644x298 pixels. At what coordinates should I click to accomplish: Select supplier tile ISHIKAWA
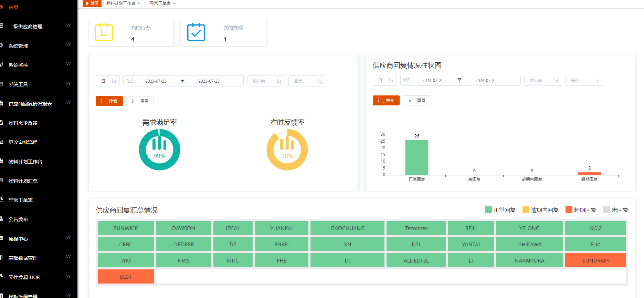click(x=529, y=244)
